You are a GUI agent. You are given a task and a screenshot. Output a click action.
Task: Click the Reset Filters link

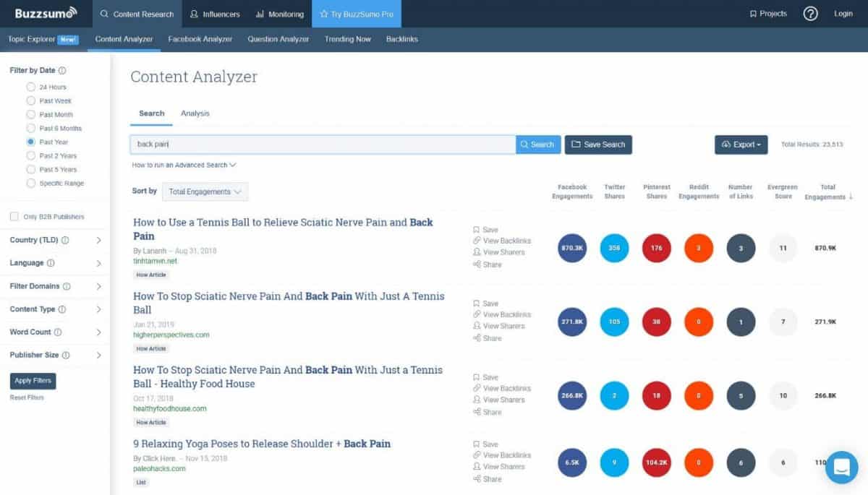tap(27, 397)
